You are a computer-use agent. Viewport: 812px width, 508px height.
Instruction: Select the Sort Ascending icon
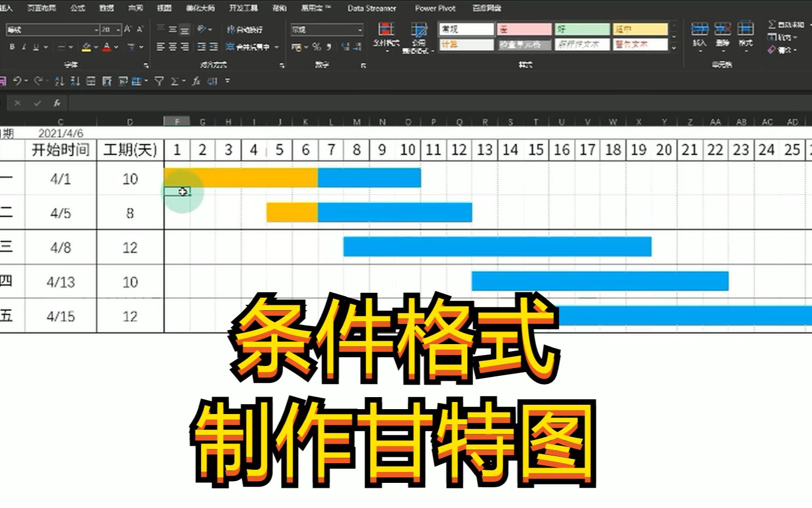(x=59, y=82)
